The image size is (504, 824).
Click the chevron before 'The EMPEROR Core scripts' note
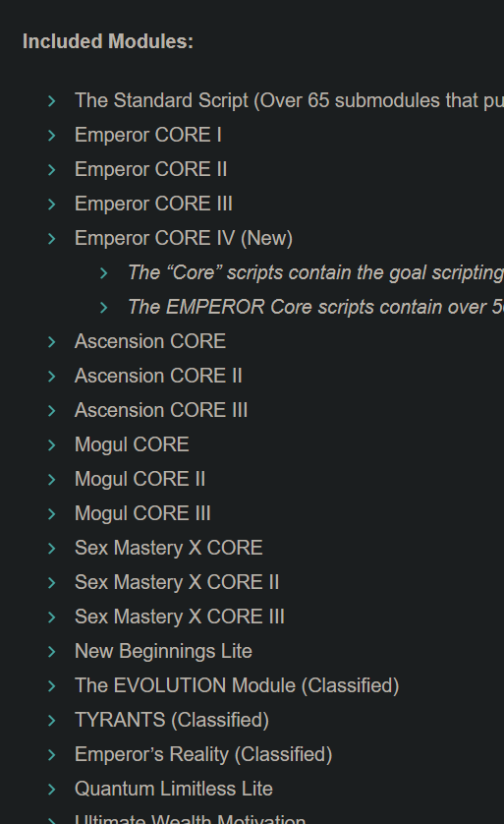pyautogui.click(x=104, y=308)
